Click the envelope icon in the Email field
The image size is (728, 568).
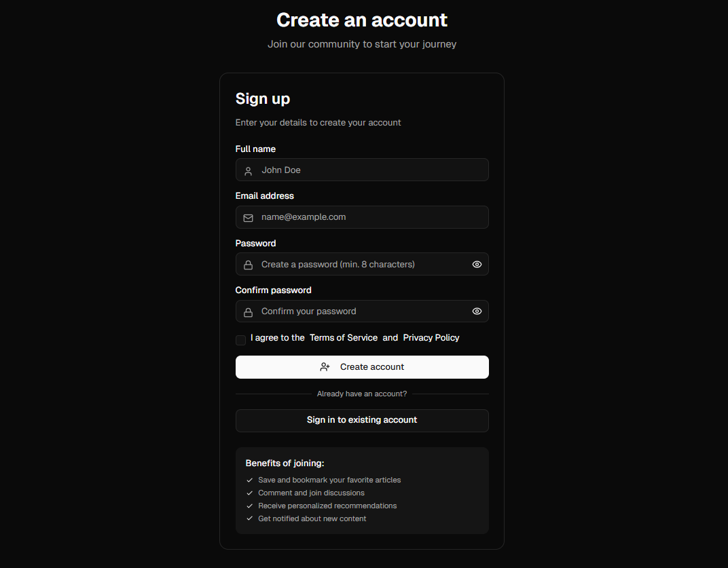point(249,217)
